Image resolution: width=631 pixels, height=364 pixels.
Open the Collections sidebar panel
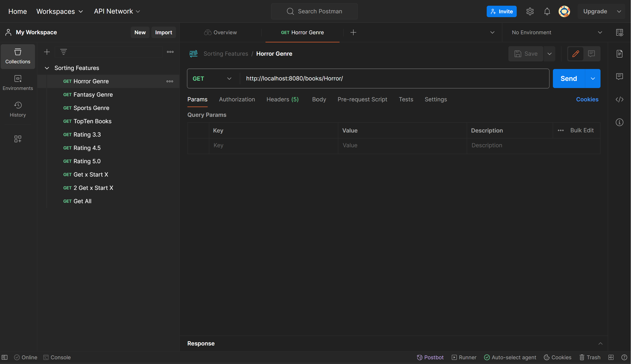(x=18, y=56)
